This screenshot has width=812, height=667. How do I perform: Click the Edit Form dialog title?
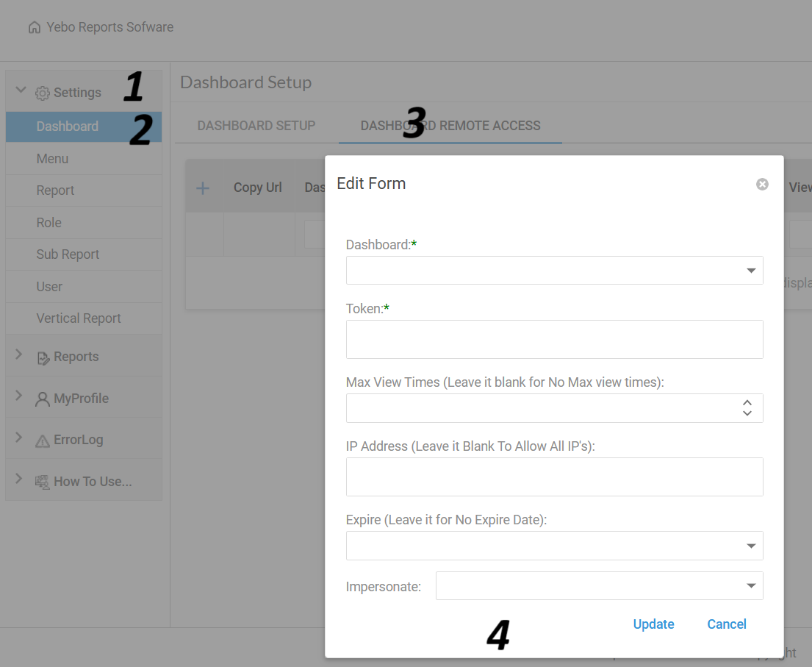coord(371,183)
